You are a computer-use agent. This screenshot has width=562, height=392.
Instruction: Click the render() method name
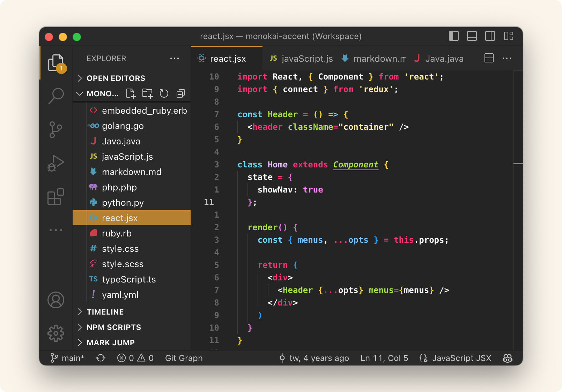(262, 227)
